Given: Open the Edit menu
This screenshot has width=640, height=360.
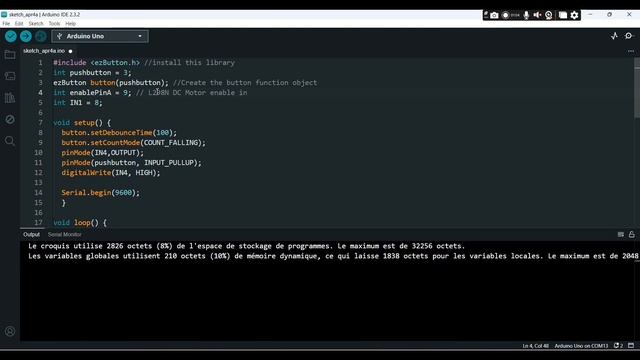Looking at the screenshot, I should 19,24.
